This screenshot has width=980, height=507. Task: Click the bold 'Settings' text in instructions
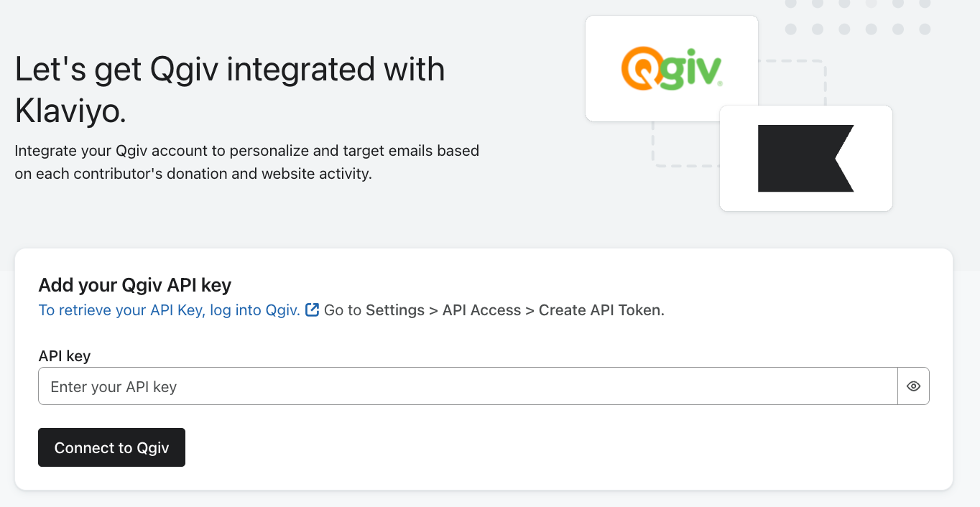coord(395,310)
